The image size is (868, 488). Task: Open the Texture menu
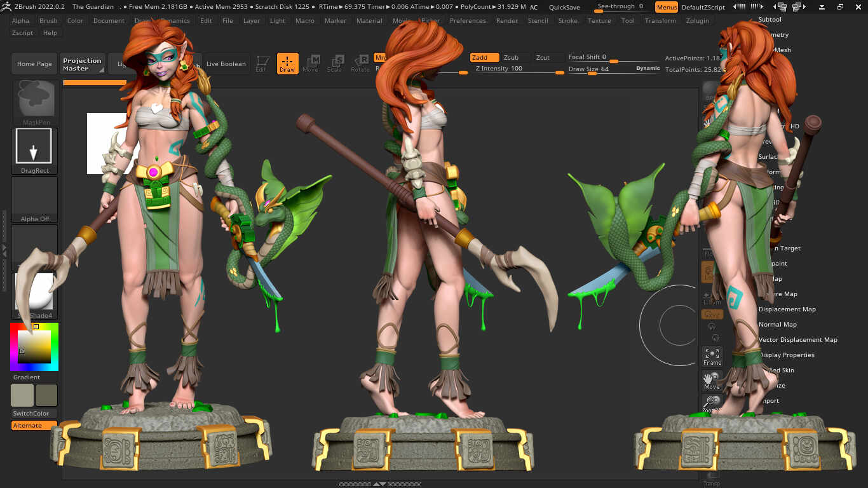(599, 20)
